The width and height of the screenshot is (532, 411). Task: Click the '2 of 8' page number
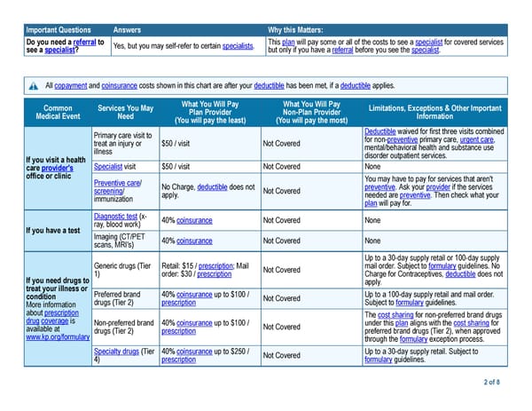click(492, 383)
